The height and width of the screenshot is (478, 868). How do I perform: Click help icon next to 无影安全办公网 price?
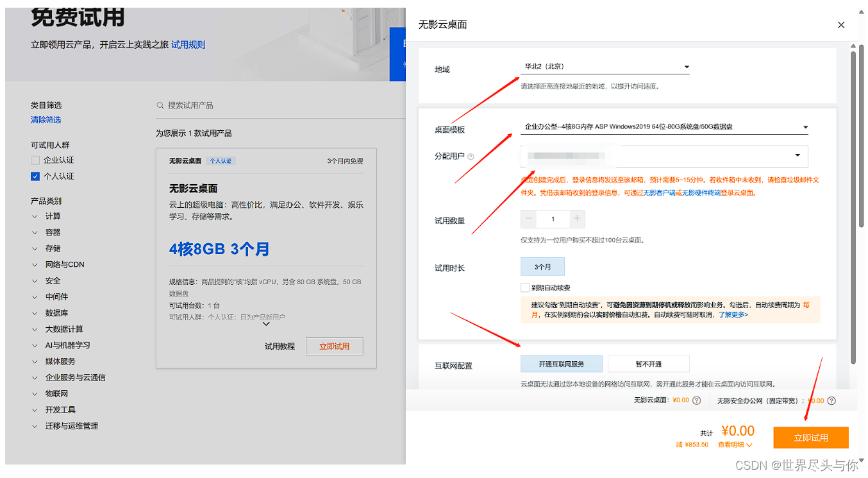coord(831,400)
